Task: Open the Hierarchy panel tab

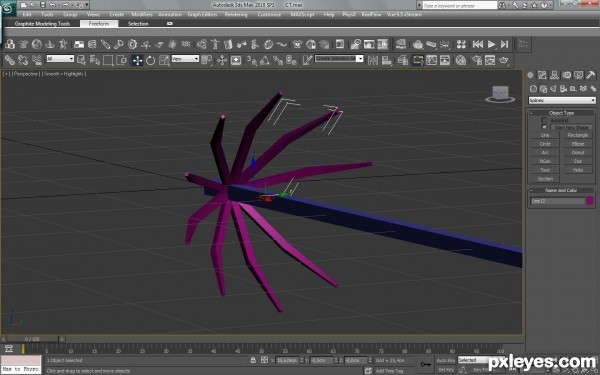Action: pos(554,75)
